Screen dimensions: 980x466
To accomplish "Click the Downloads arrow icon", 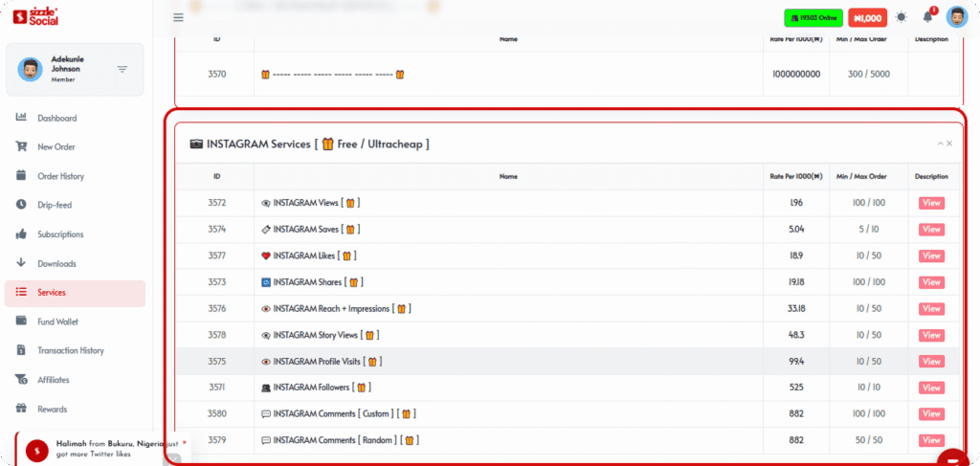I will click(x=21, y=263).
